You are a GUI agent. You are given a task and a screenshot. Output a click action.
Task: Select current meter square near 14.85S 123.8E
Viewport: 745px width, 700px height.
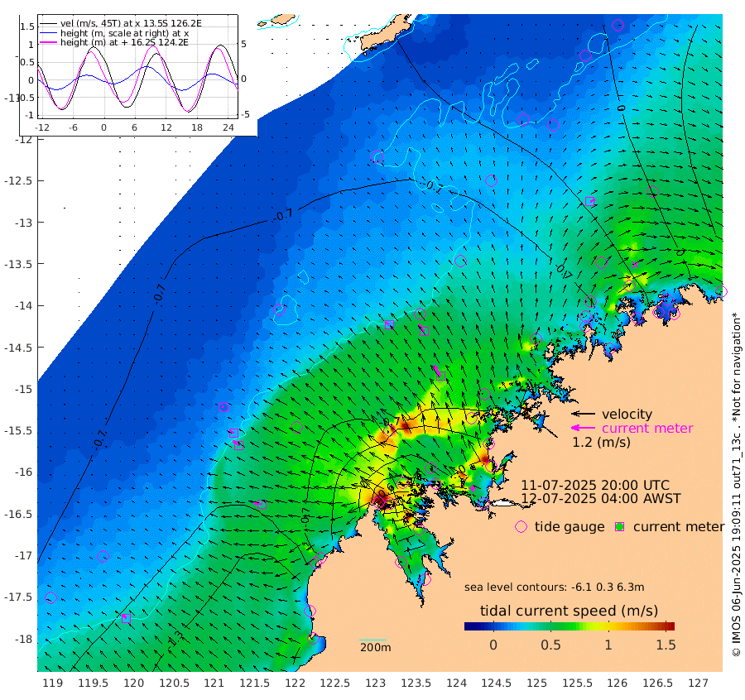pos(440,376)
